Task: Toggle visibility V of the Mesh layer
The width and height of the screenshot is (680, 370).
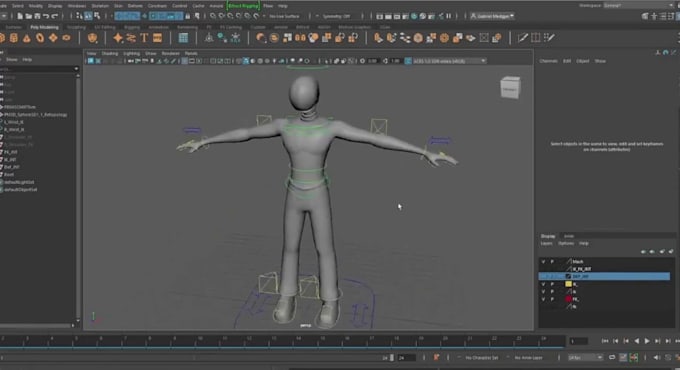Action: pyautogui.click(x=543, y=262)
